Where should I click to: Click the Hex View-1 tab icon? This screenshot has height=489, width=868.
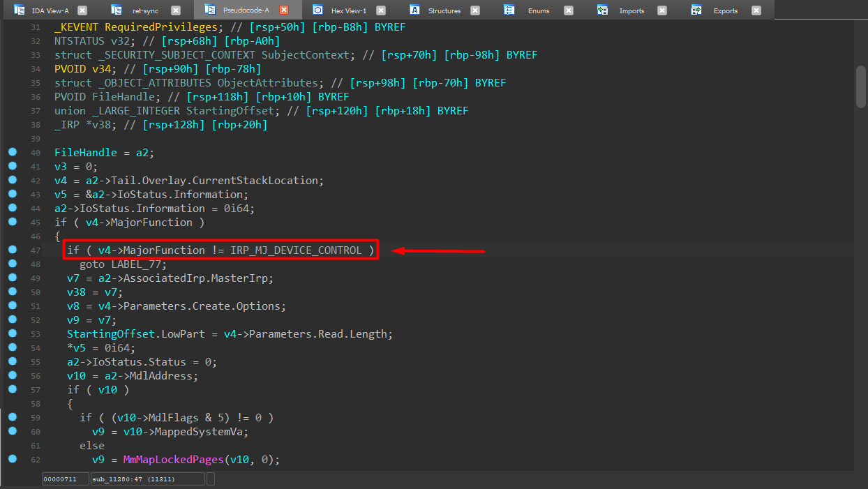tap(317, 10)
